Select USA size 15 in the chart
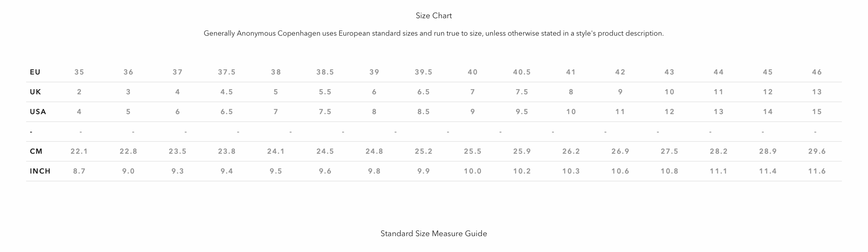Screen dimensions: 868x252 tap(817, 112)
